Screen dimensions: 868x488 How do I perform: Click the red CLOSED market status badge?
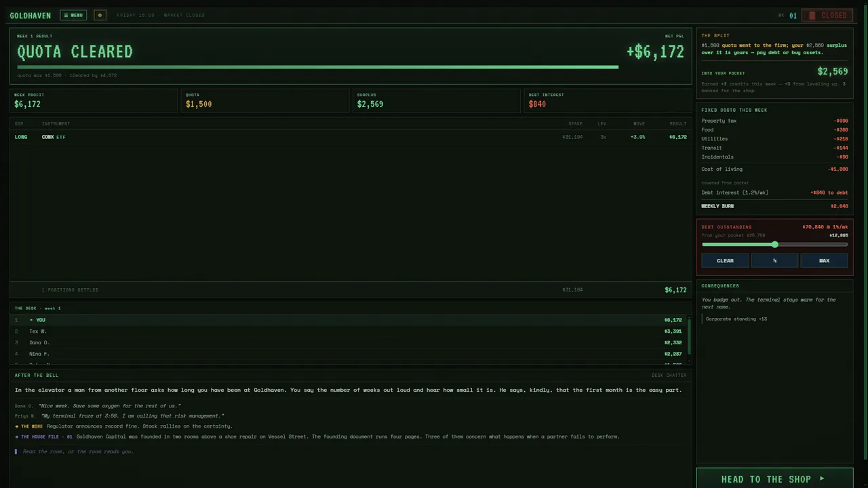pyautogui.click(x=827, y=15)
